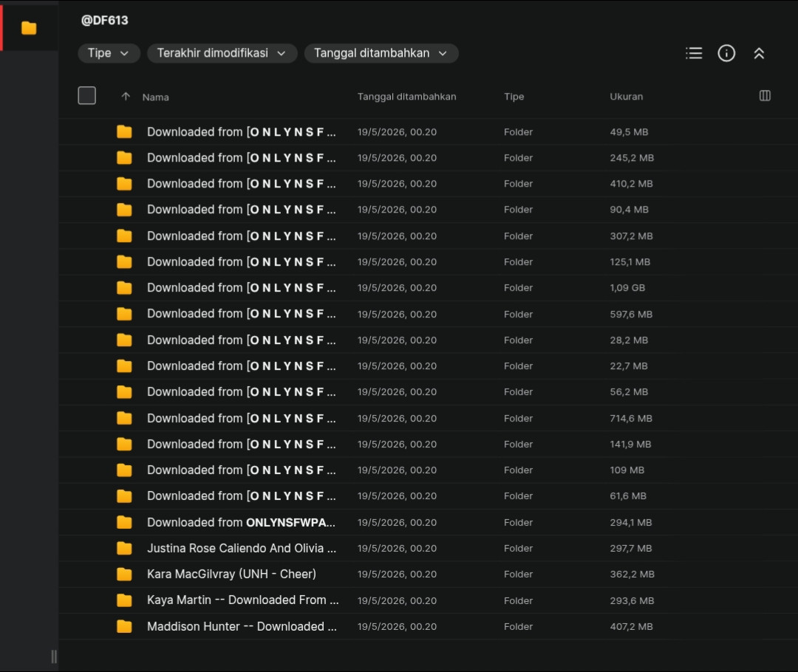The height and width of the screenshot is (672, 798).
Task: Click folder icon of the 1,09 GB item
Action: click(124, 288)
